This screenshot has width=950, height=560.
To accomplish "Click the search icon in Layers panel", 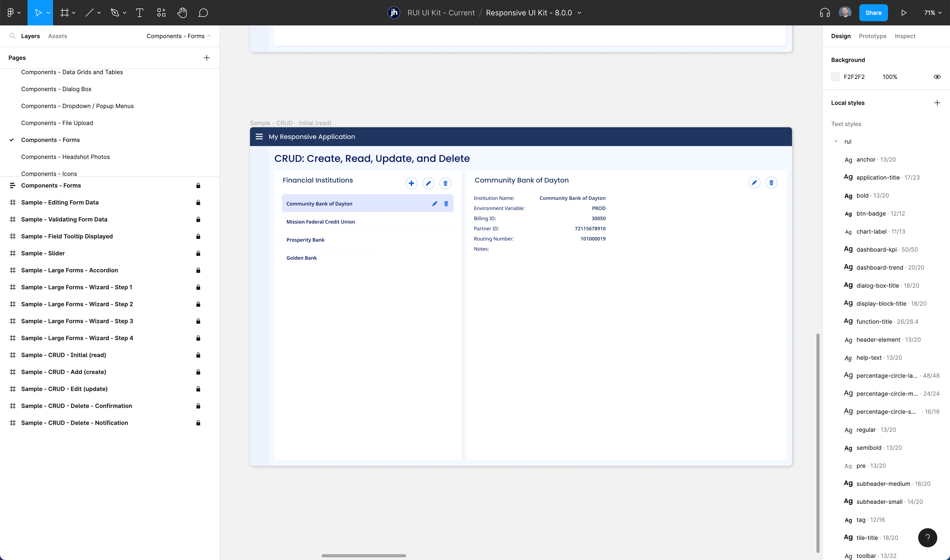I will pos(12,36).
